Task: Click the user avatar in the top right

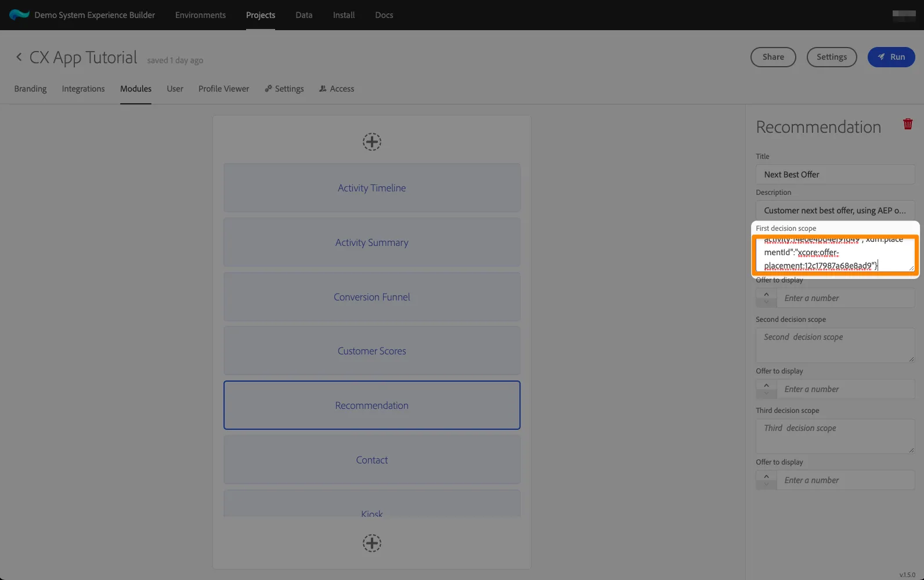Action: (x=904, y=15)
